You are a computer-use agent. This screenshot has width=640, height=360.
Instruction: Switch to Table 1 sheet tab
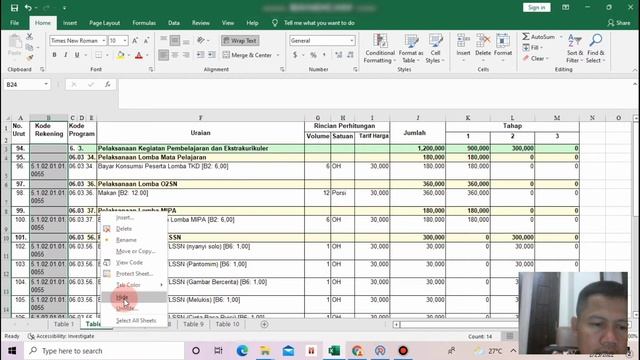point(64,324)
